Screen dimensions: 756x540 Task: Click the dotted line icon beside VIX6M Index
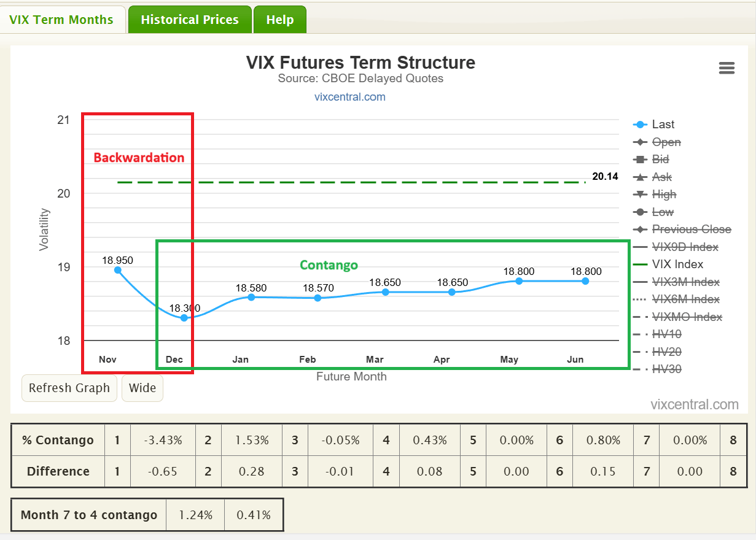click(x=640, y=299)
